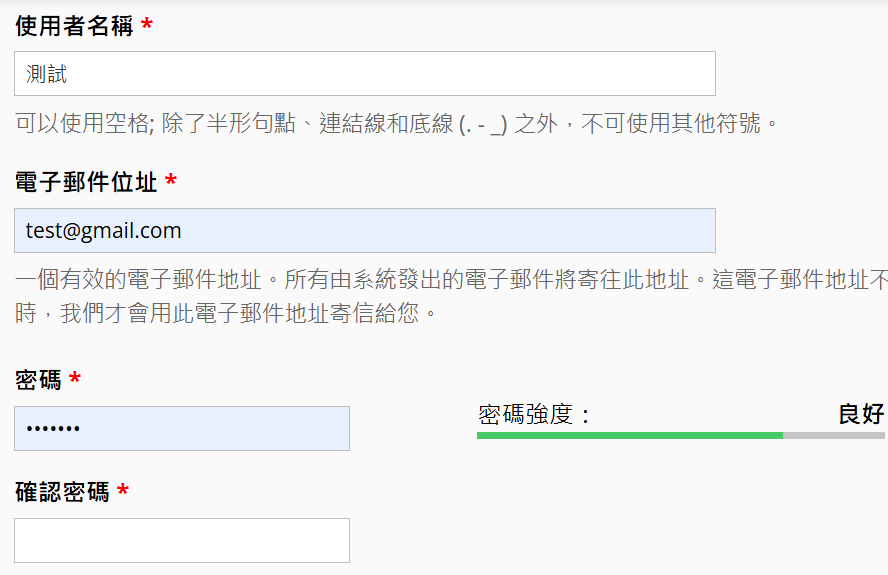Click the hint line starting 時，我們才會用此
This screenshot has height=575, width=888.
[225, 313]
